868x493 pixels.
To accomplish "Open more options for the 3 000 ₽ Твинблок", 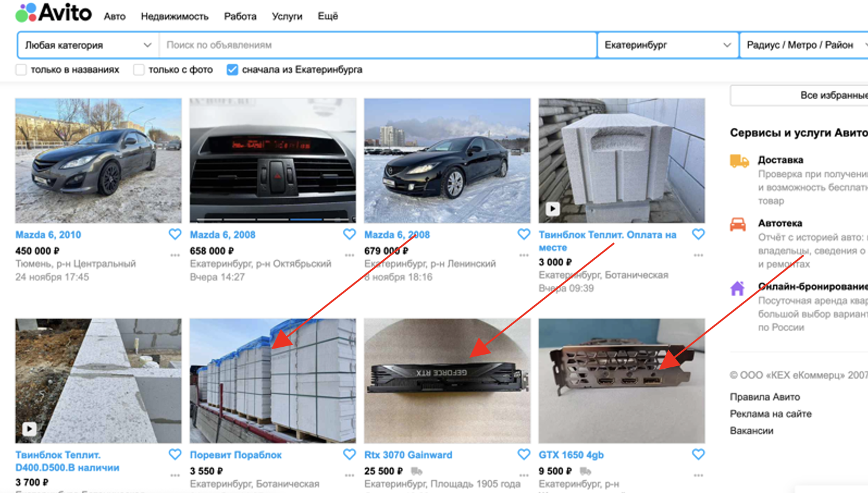I will tap(698, 256).
